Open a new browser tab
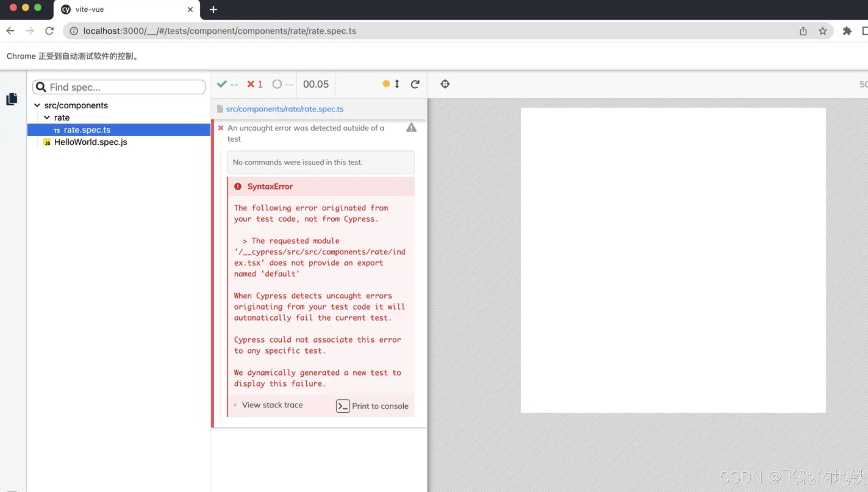This screenshot has height=492, width=868. (x=213, y=9)
